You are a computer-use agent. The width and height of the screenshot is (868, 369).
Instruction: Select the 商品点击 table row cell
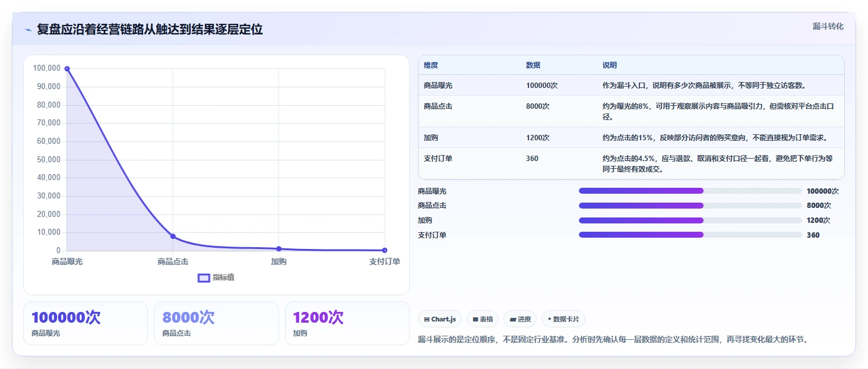coord(438,106)
